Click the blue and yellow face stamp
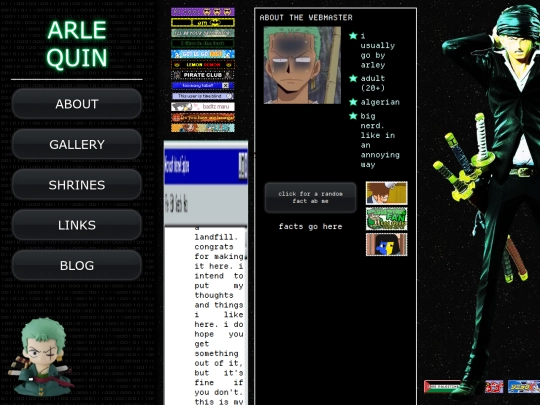 point(386,245)
